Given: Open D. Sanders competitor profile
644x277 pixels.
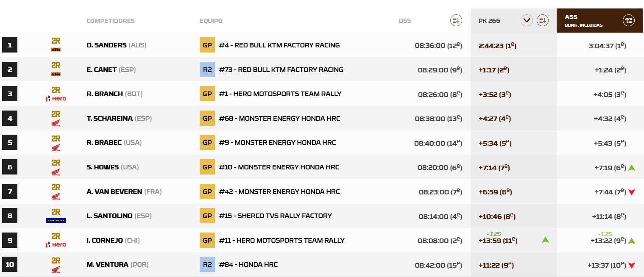Looking at the screenshot, I should (x=106, y=45).
